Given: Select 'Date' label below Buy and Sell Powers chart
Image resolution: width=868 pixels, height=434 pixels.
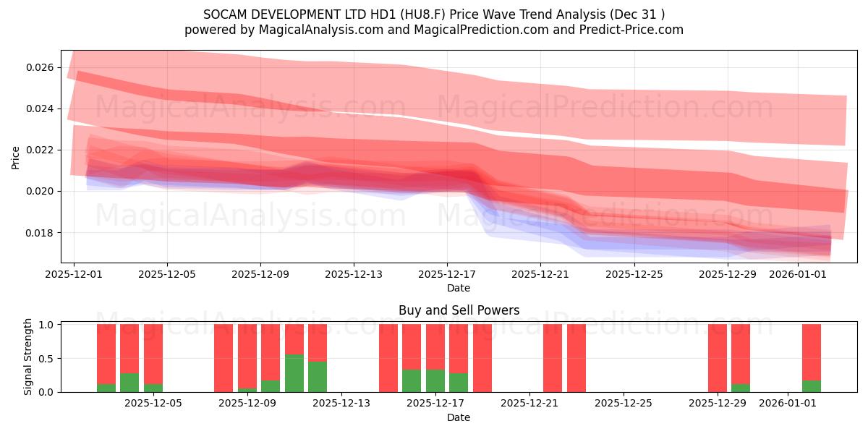Looking at the screenshot, I should coord(459,417).
